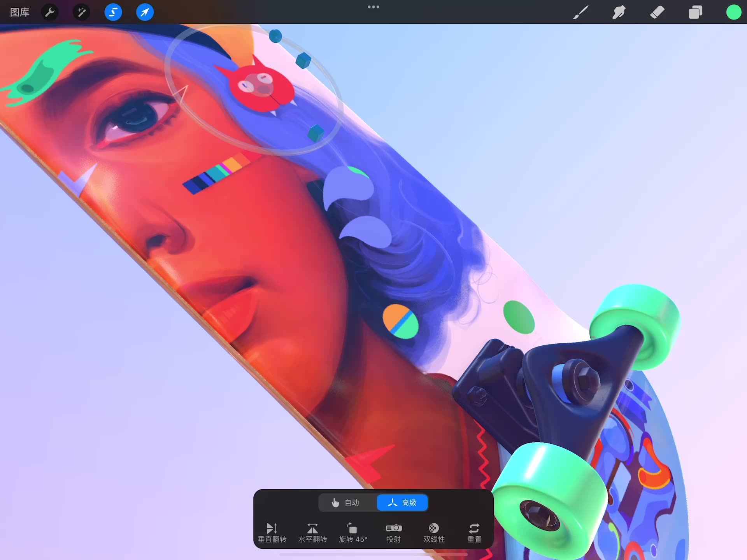Click 重置 reset button
Screen dimensions: 747x560
(x=474, y=533)
